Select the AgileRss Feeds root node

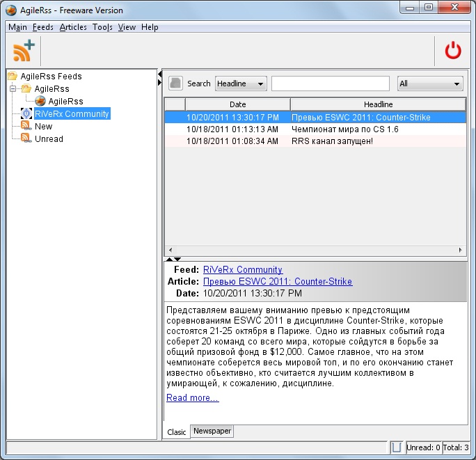(x=51, y=76)
